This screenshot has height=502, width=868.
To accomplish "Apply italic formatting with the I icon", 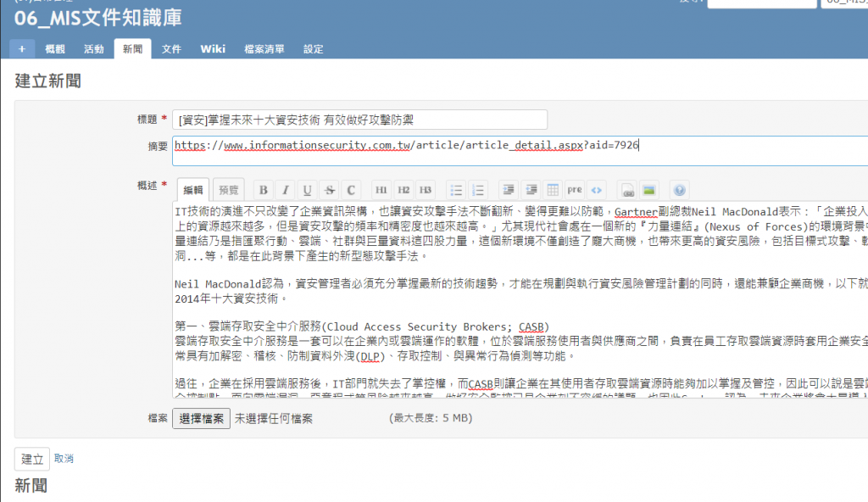I will [285, 190].
